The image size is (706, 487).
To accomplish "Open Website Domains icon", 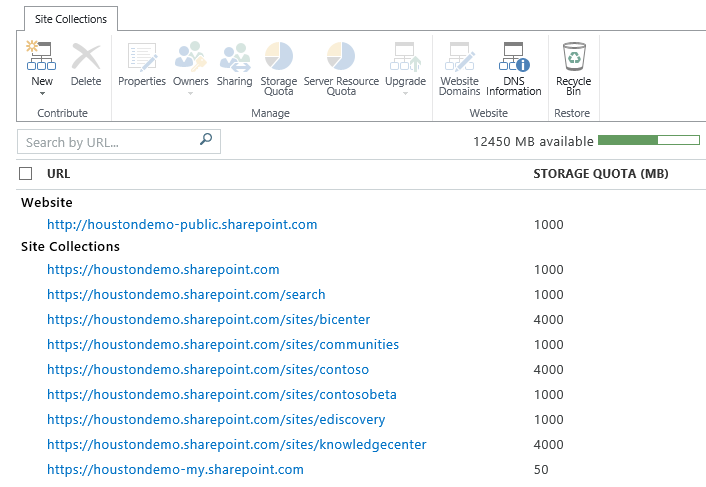I will click(460, 56).
